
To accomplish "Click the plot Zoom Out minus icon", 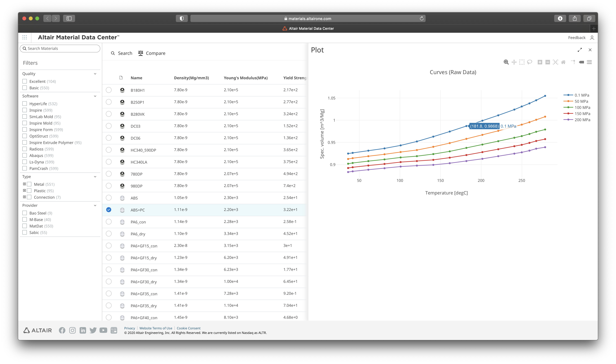I will (548, 62).
